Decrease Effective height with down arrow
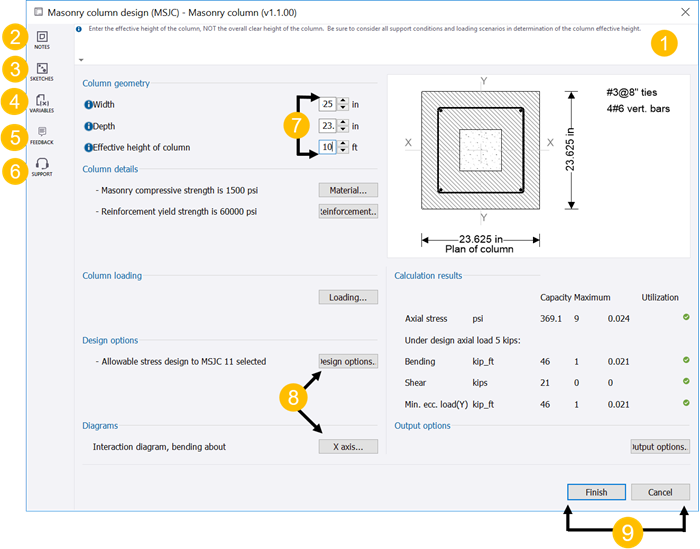Viewport: 700px width, 549px height. [343, 150]
